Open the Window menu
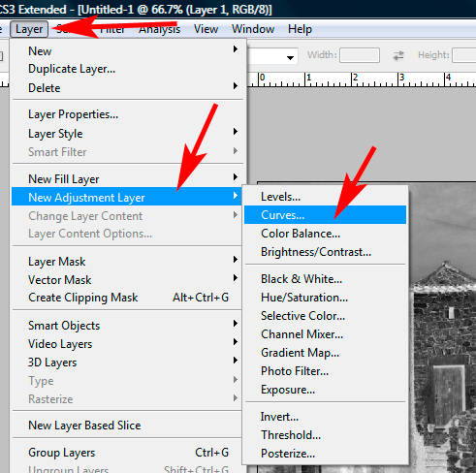The height and width of the screenshot is (473, 476). coord(253,29)
